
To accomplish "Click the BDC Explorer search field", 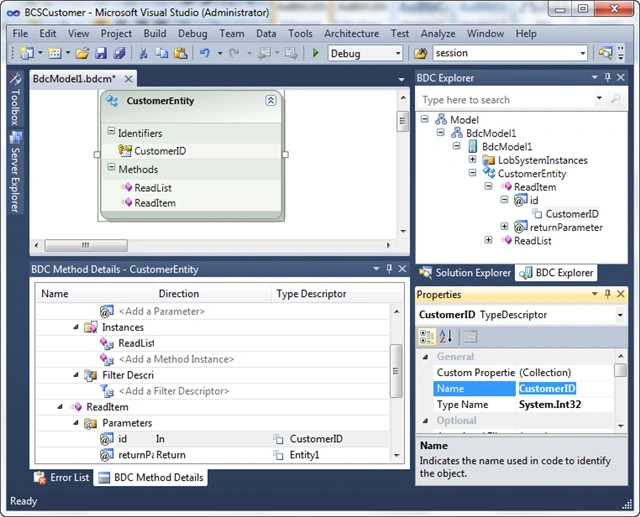I will point(507,100).
